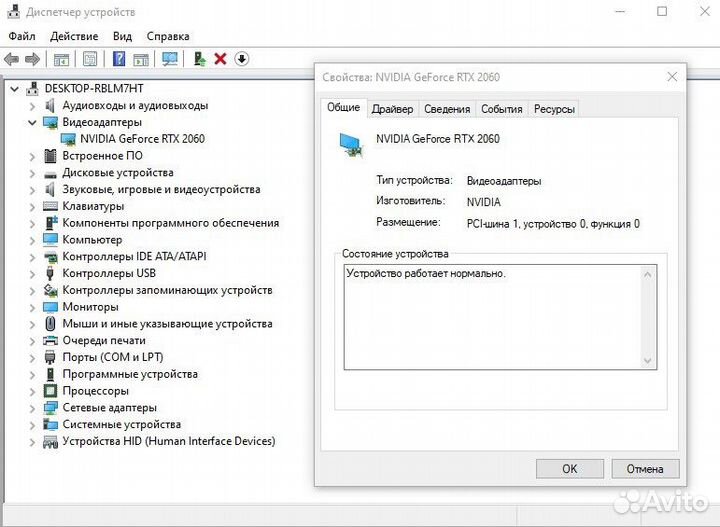Expand Звуковые, игровые и видеоустройства
Viewport: 720px width, 527px height.
(32, 190)
